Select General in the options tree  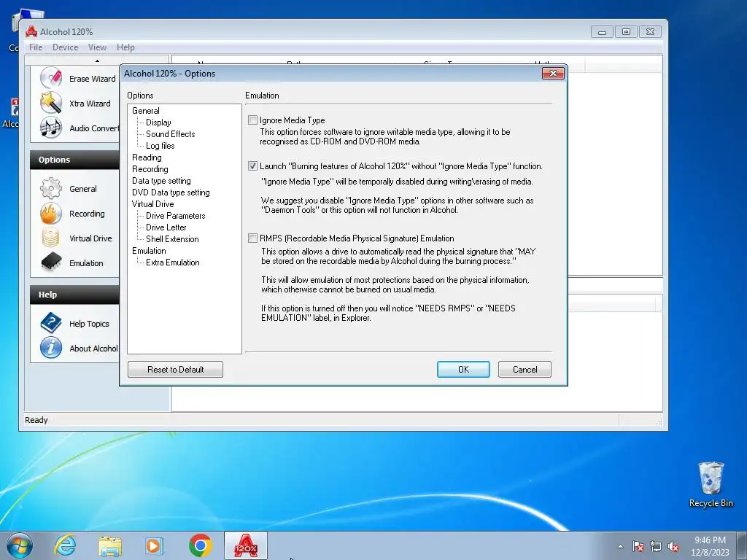(x=146, y=111)
